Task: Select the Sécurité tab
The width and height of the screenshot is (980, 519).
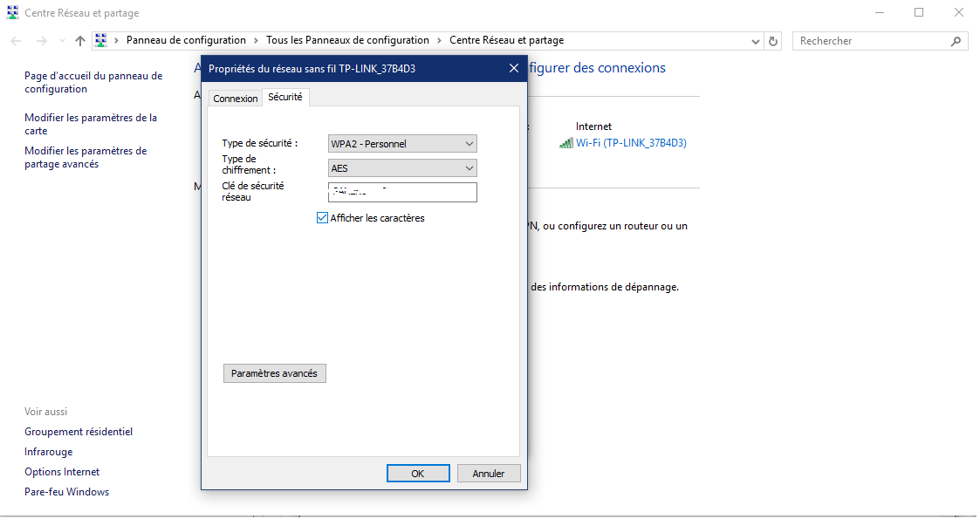Action: click(285, 97)
